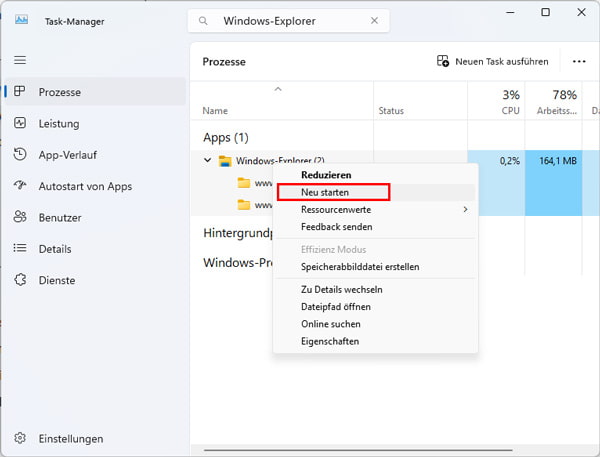Click the Benutzer people icon
Viewport: 600px width, 457px height.
pyautogui.click(x=20, y=217)
